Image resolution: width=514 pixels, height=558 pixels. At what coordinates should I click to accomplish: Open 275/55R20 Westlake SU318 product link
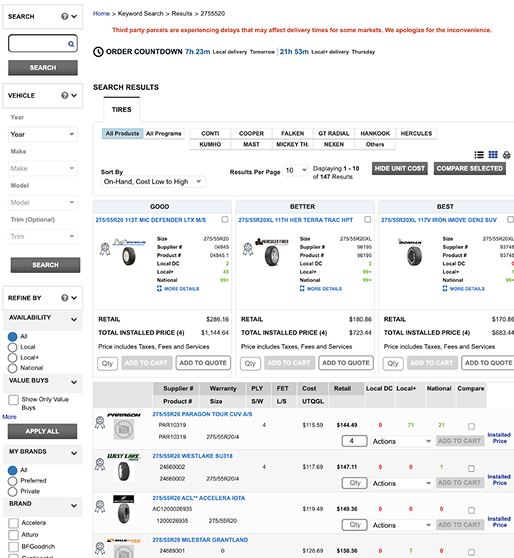193,456
